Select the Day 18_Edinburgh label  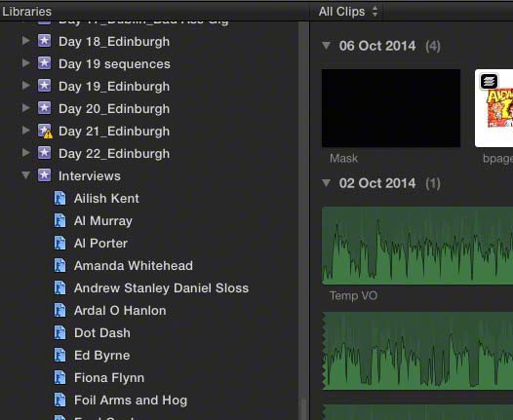[114, 42]
